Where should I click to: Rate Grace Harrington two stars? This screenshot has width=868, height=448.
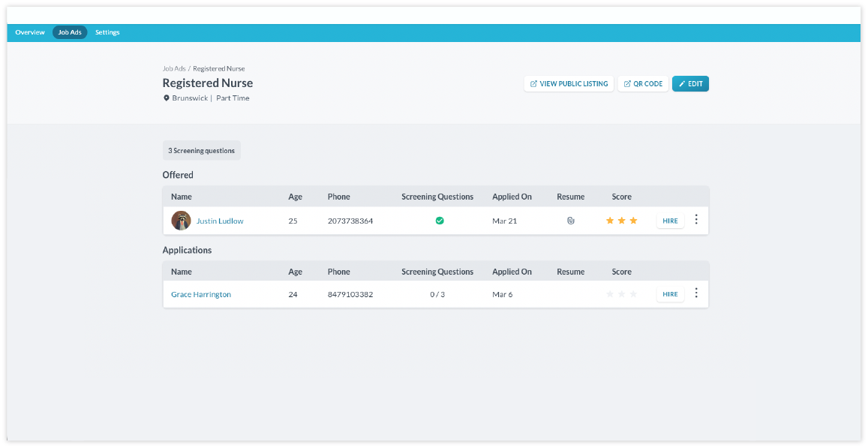[622, 294]
